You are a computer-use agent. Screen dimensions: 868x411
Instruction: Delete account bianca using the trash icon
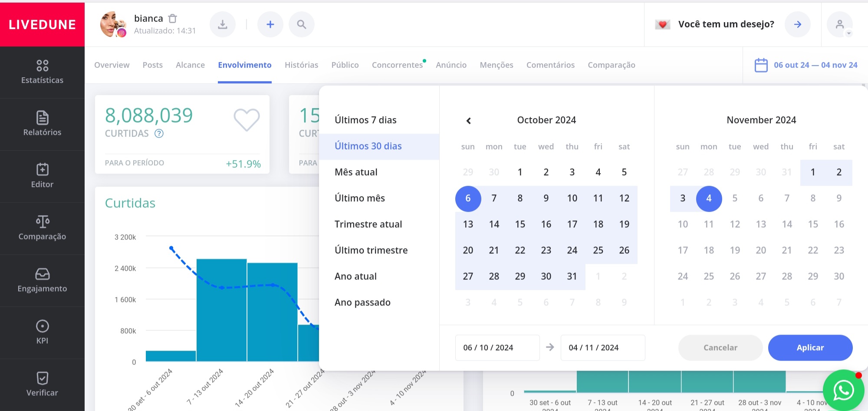pyautogui.click(x=172, y=18)
